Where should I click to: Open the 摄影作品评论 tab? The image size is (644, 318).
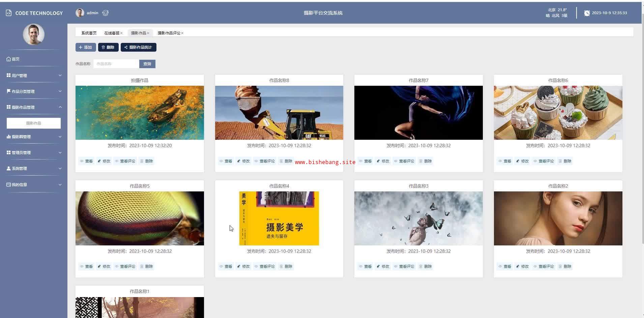[169, 33]
